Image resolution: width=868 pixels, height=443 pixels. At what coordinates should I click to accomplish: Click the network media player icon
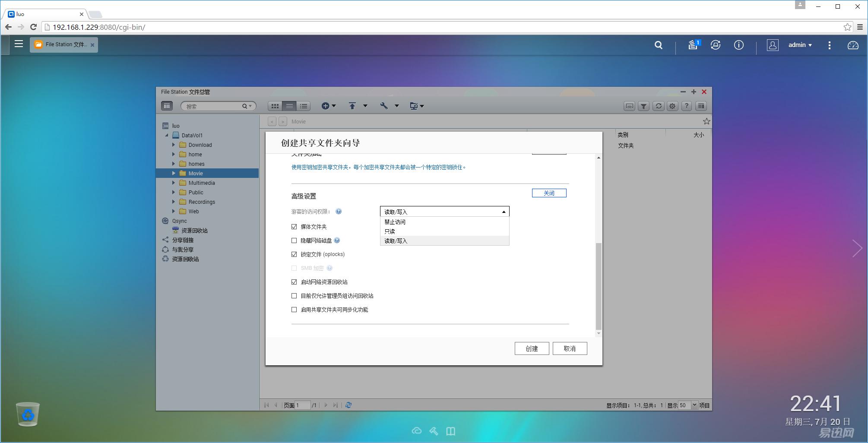[629, 106]
